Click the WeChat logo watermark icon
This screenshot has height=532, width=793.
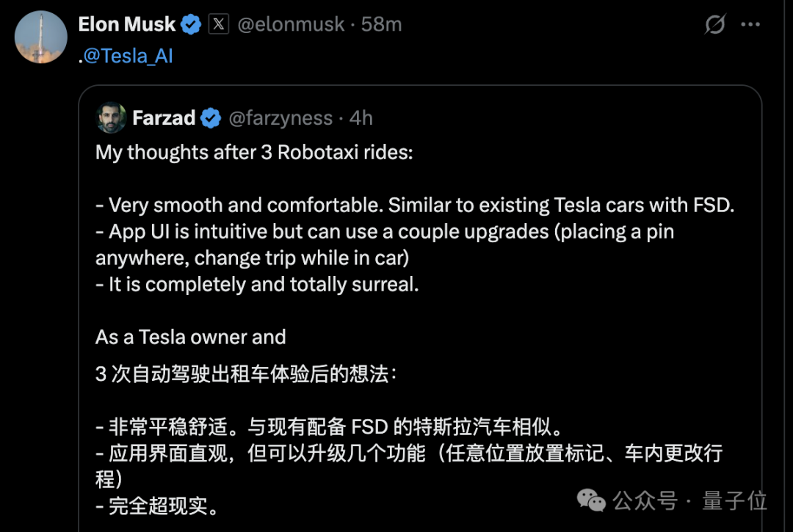pos(592,500)
